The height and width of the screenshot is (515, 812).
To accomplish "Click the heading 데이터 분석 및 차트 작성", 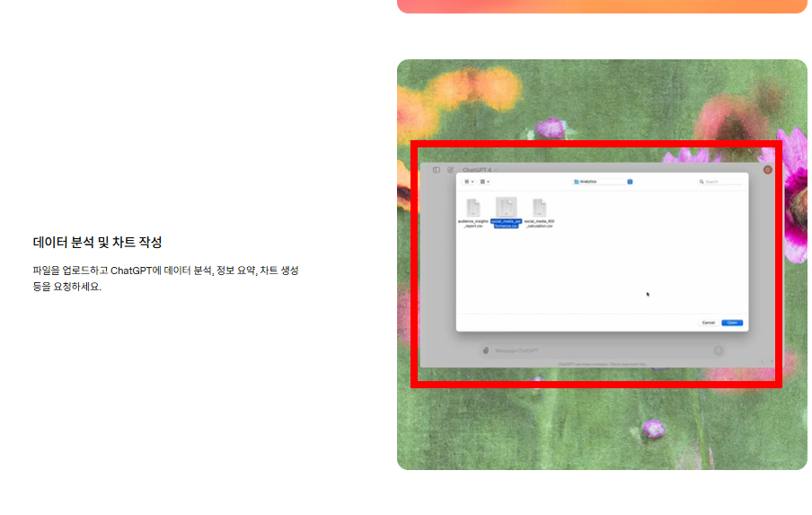I will click(x=97, y=243).
